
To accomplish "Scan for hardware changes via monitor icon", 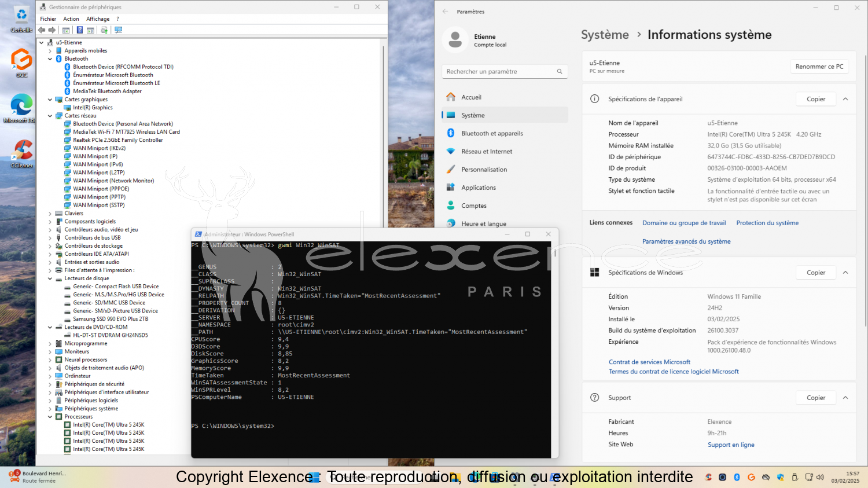I will 119,30.
